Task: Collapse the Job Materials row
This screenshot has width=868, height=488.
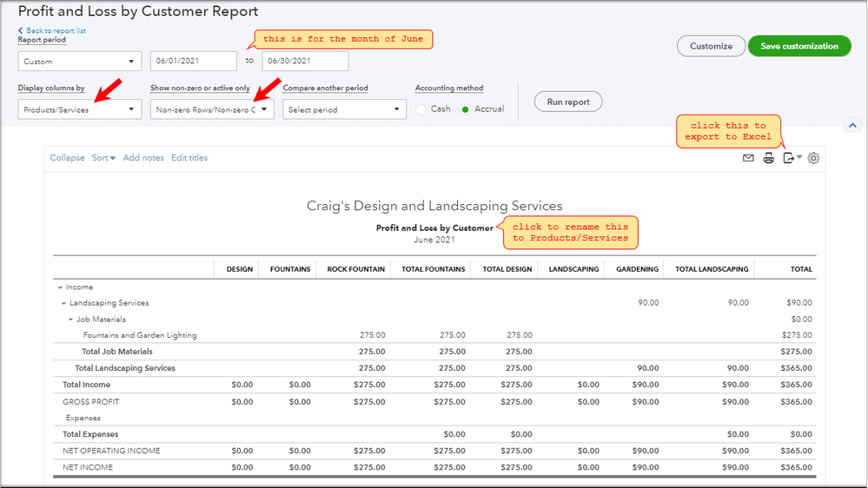Action: pyautogui.click(x=71, y=320)
